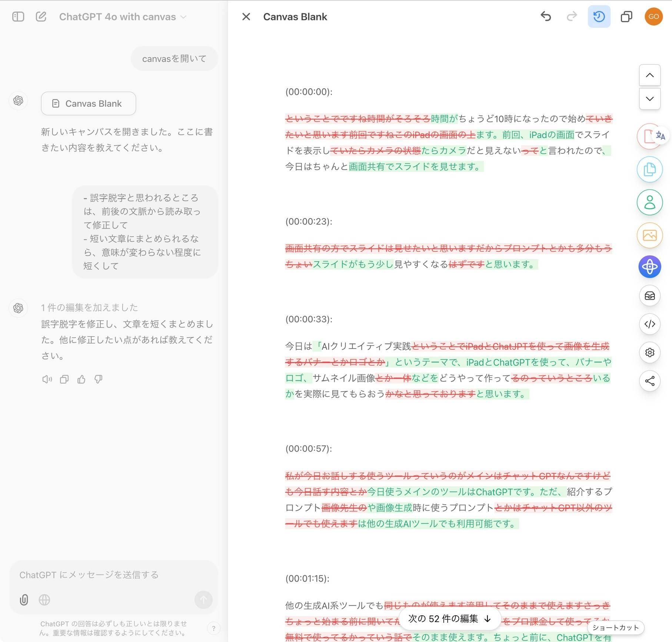Click the ChatGPT avatar beside edit summary
672x642 pixels.
click(18, 308)
